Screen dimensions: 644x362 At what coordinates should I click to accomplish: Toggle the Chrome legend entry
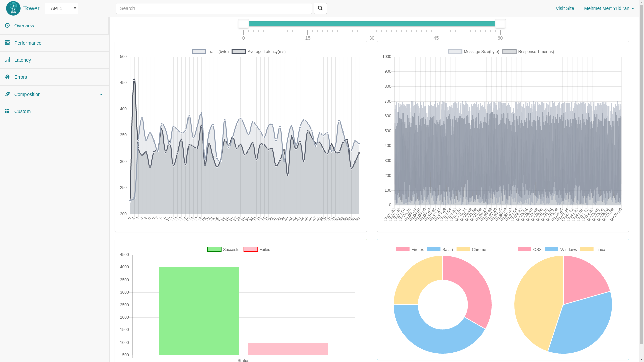(x=471, y=250)
